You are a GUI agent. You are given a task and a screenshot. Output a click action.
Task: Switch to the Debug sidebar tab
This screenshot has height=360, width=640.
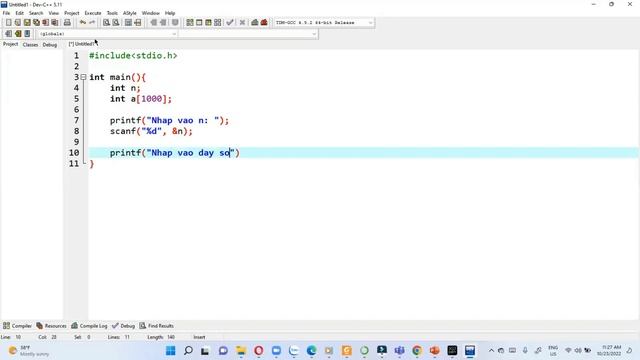50,44
